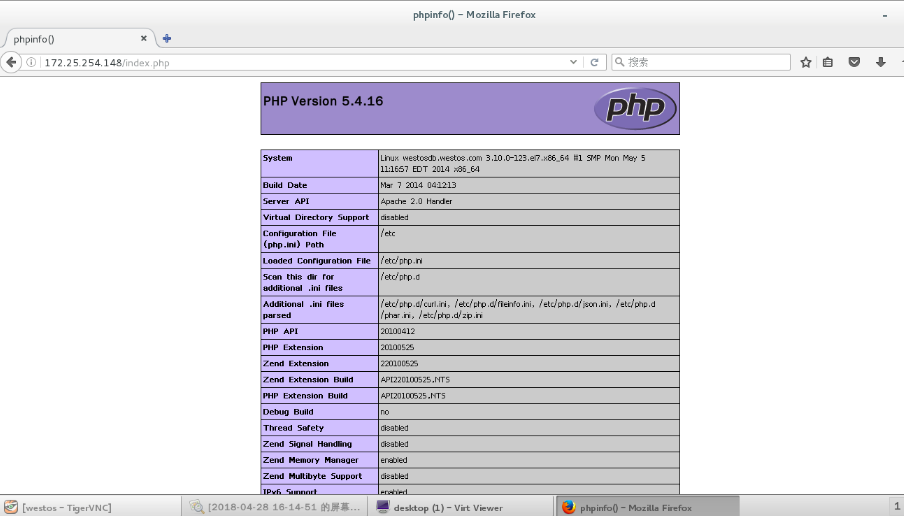Minimize the Firefox window
The width and height of the screenshot is (904, 516).
pyautogui.click(x=884, y=16)
